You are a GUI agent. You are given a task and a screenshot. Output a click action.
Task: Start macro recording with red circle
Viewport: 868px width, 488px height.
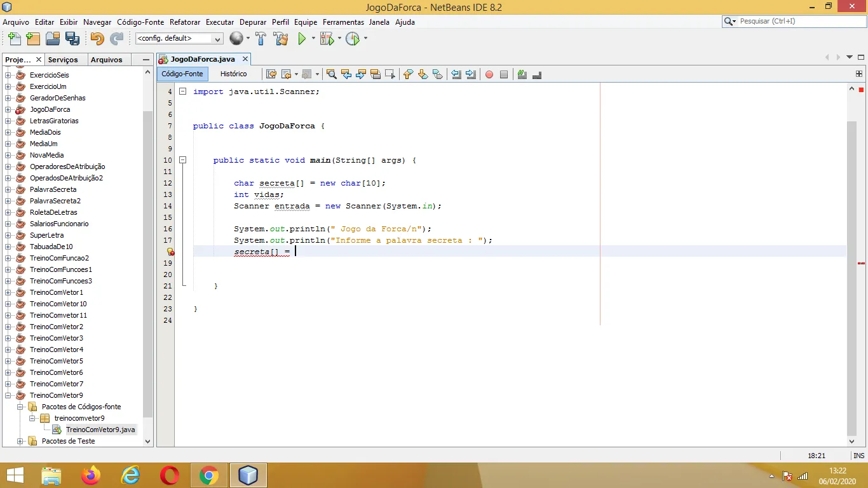click(489, 74)
